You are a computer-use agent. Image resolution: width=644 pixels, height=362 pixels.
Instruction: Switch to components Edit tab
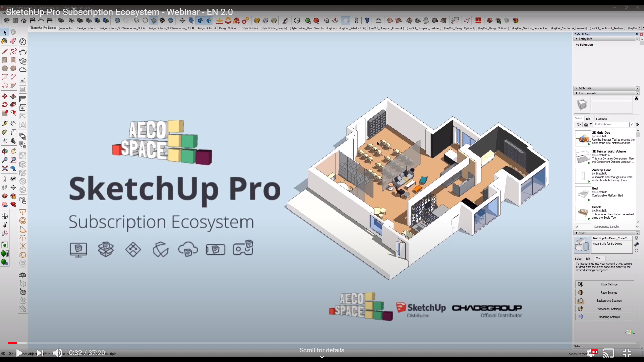[x=588, y=119]
